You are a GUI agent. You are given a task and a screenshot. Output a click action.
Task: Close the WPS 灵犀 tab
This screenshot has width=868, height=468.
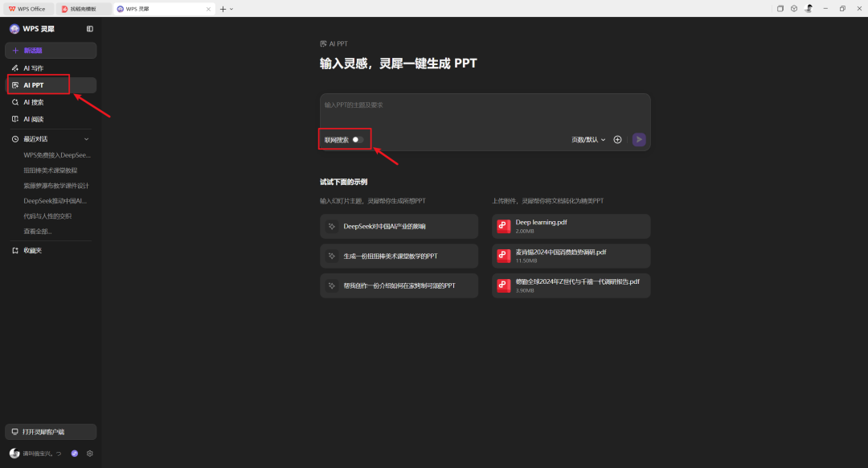tap(208, 9)
